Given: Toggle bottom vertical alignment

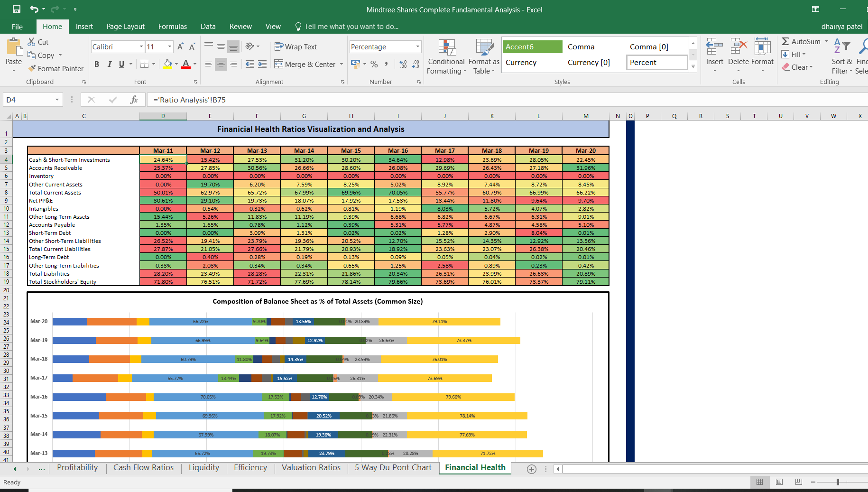Looking at the screenshot, I should coord(233,46).
